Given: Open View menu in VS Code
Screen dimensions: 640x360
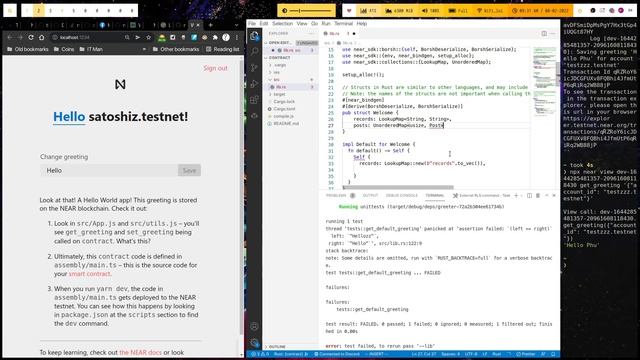Looking at the screenshot, I should point(302,24).
